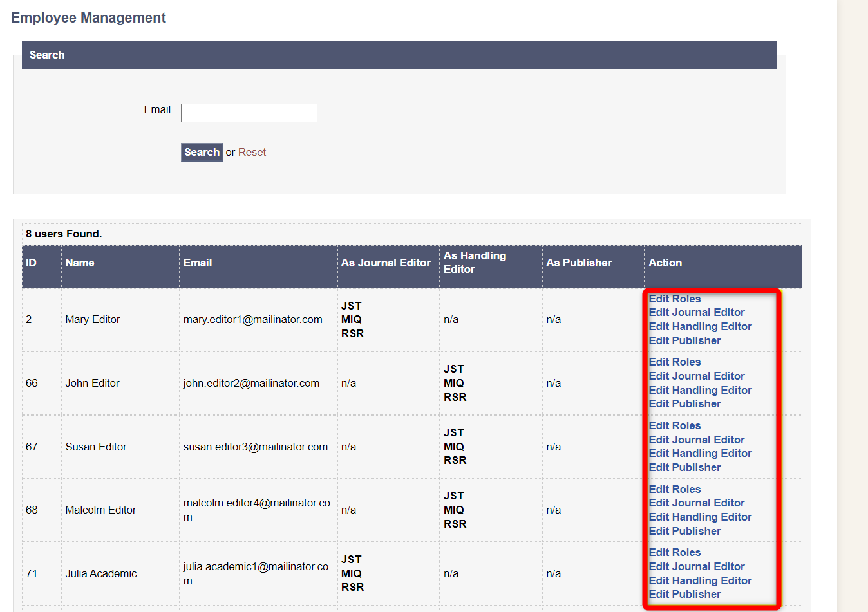Open Edit Publisher for John Editor
Image resolution: width=868 pixels, height=612 pixels.
coord(684,404)
